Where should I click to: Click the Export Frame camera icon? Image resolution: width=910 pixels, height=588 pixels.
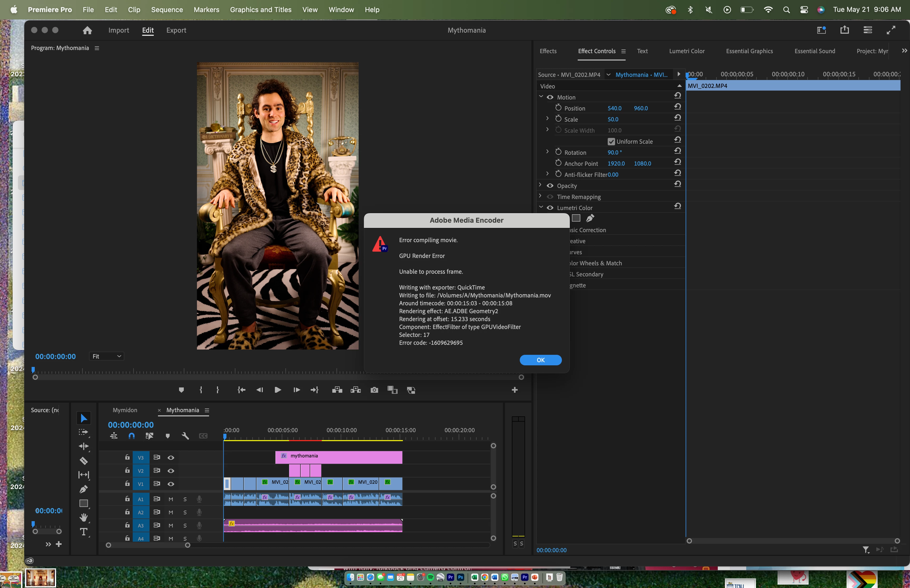click(x=374, y=390)
